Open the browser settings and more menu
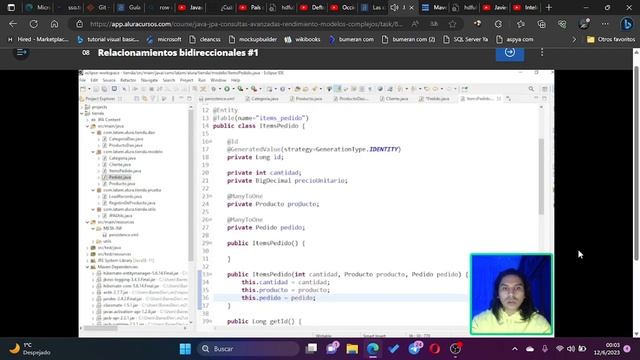 point(604,24)
